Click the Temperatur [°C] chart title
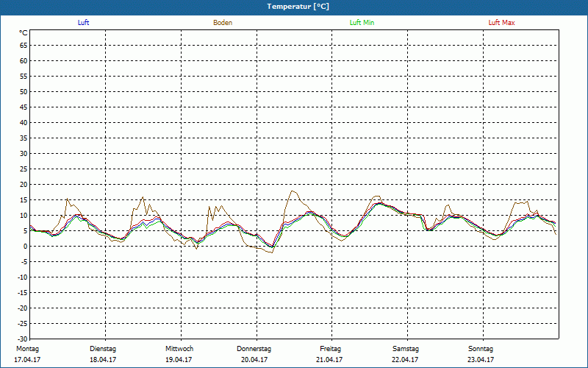Screen dimensions: 588x368 298,7
